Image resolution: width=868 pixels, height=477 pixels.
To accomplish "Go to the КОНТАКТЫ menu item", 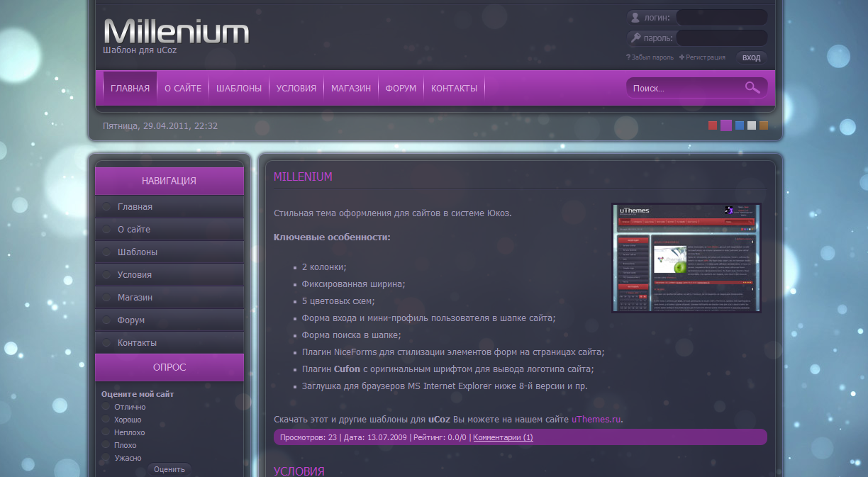I will [x=454, y=89].
